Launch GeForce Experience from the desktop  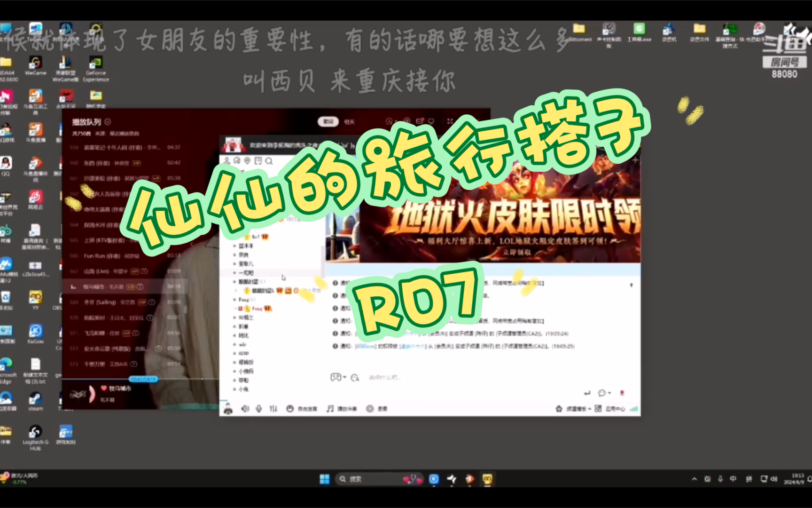96,69
